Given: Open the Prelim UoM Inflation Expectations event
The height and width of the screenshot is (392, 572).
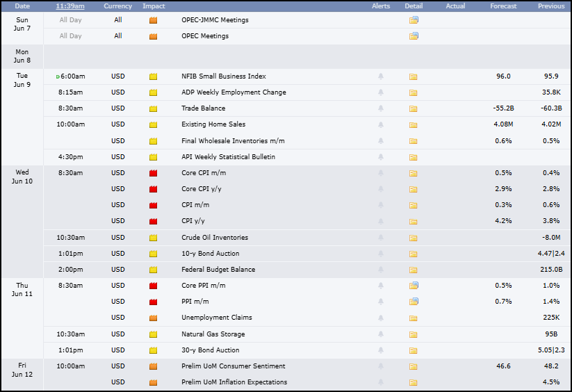Looking at the screenshot, I should [x=234, y=382].
